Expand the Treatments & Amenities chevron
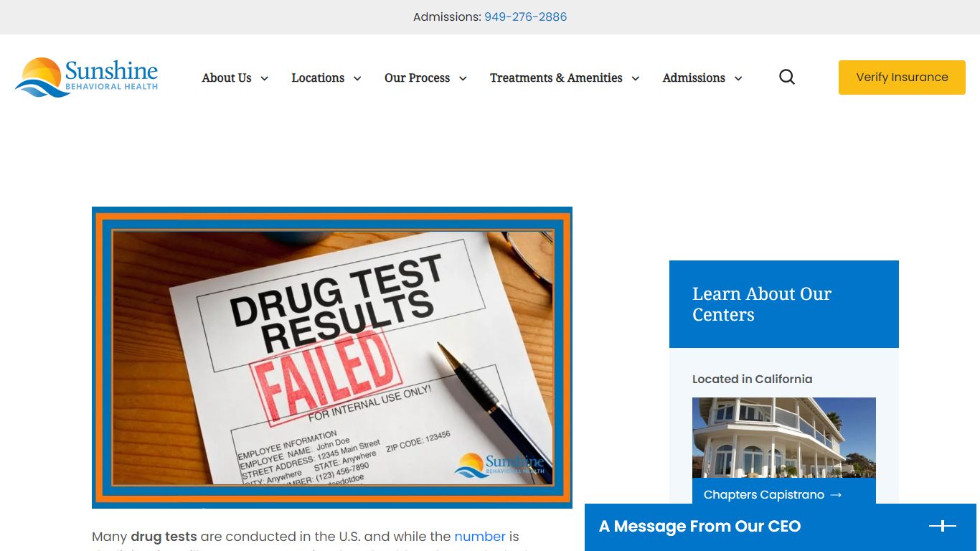This screenshot has height=551, width=980. point(635,78)
